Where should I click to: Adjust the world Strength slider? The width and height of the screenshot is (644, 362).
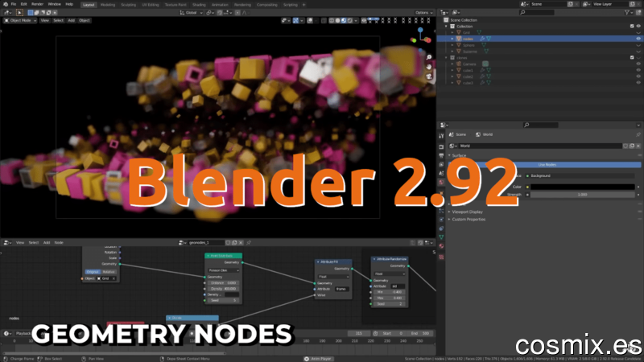click(583, 195)
